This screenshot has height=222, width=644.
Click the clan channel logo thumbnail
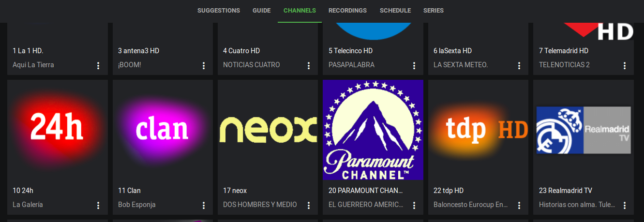(x=163, y=130)
